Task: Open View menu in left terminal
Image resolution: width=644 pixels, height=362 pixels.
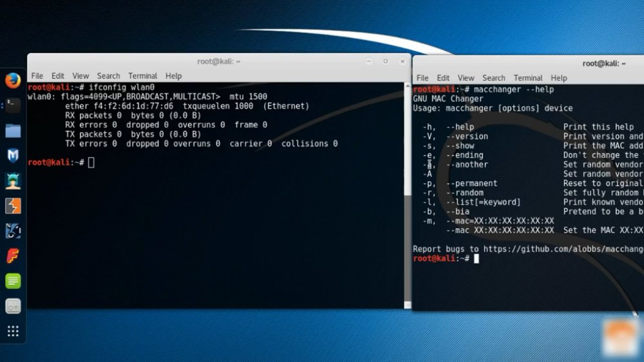Action: pos(80,76)
